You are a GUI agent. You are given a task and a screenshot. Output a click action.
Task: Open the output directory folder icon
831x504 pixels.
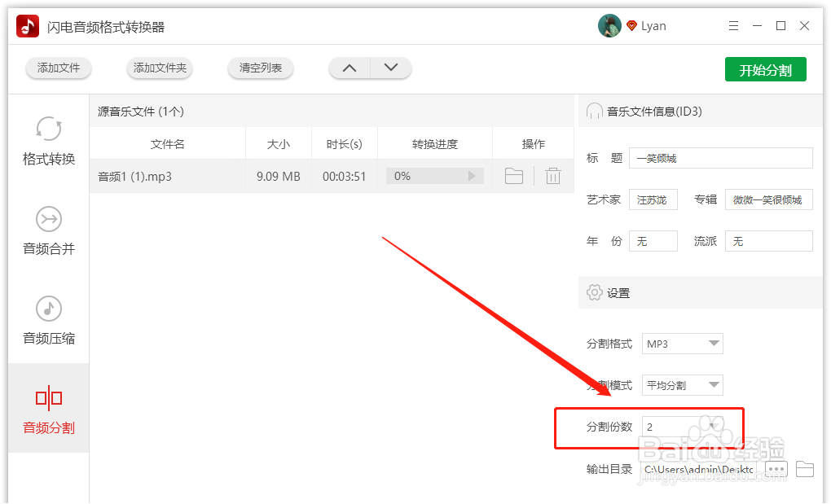point(804,469)
